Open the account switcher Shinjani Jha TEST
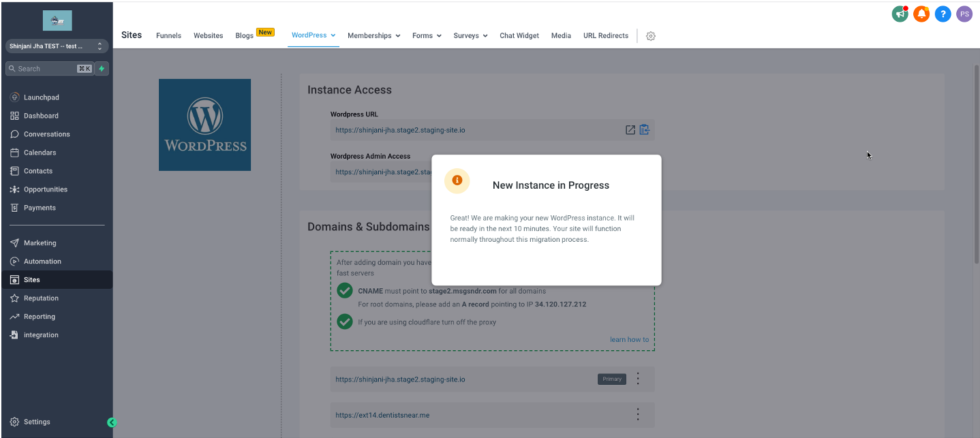Screen dimensions: 980x438 (x=57, y=46)
